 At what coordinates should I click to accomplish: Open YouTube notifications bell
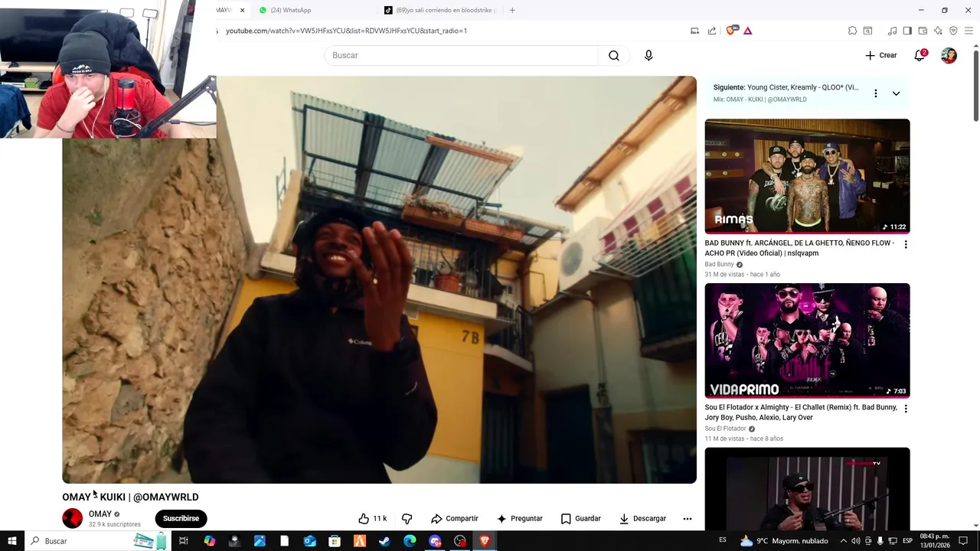tap(920, 55)
